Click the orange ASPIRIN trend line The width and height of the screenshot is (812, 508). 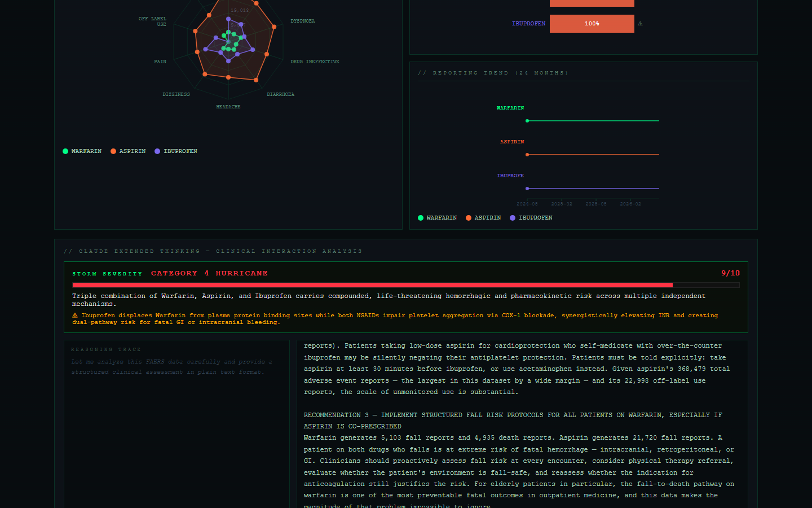(x=593, y=155)
